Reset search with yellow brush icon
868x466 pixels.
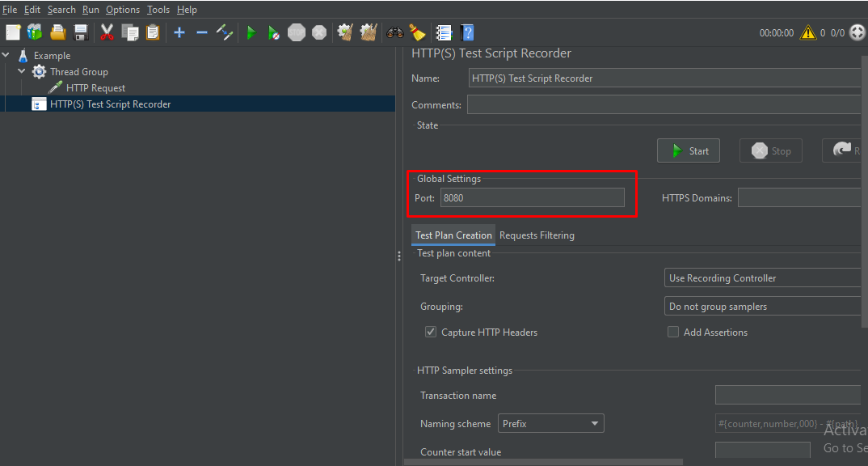click(x=417, y=32)
